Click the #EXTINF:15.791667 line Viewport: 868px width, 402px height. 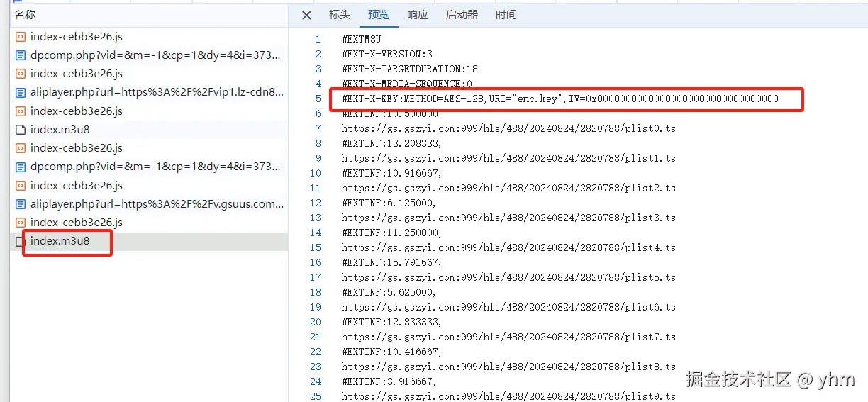(391, 262)
